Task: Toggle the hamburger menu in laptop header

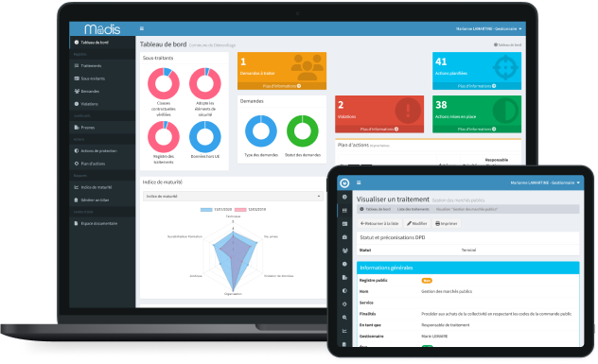Action: click(x=142, y=28)
